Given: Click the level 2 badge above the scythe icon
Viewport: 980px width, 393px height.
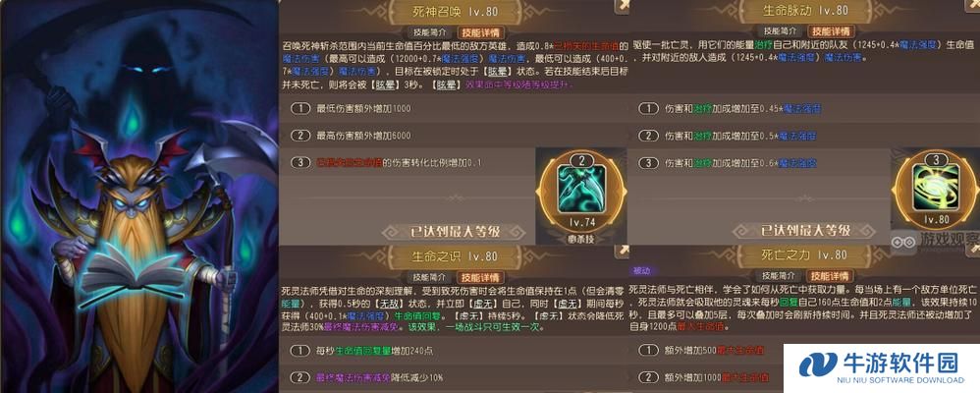Looking at the screenshot, I should (581, 161).
